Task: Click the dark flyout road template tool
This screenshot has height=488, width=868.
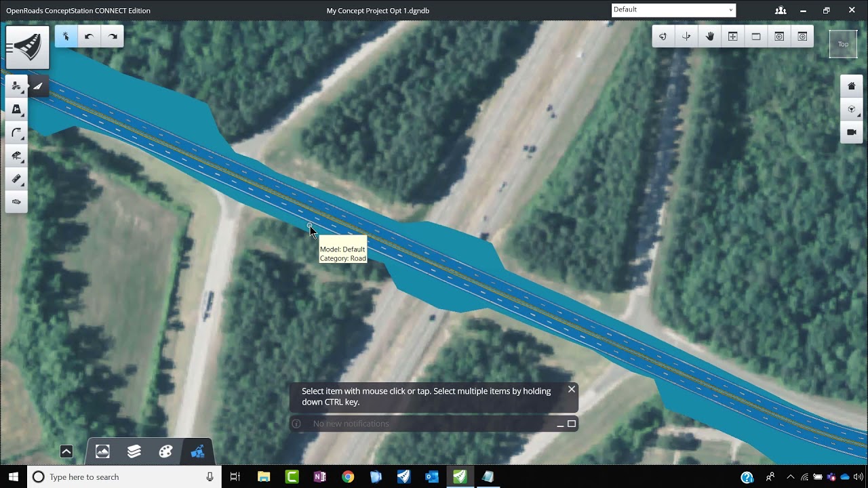Action: click(38, 86)
